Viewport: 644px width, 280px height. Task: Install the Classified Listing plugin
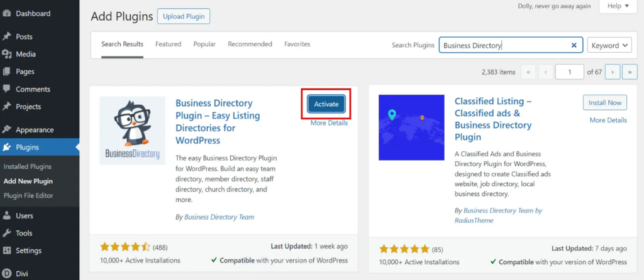click(605, 103)
